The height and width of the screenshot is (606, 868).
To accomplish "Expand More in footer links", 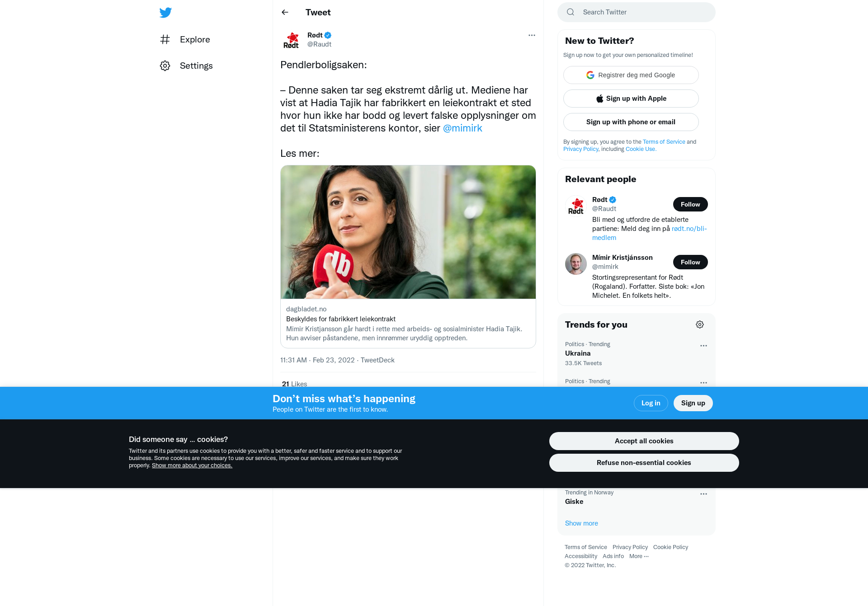I will point(639,556).
